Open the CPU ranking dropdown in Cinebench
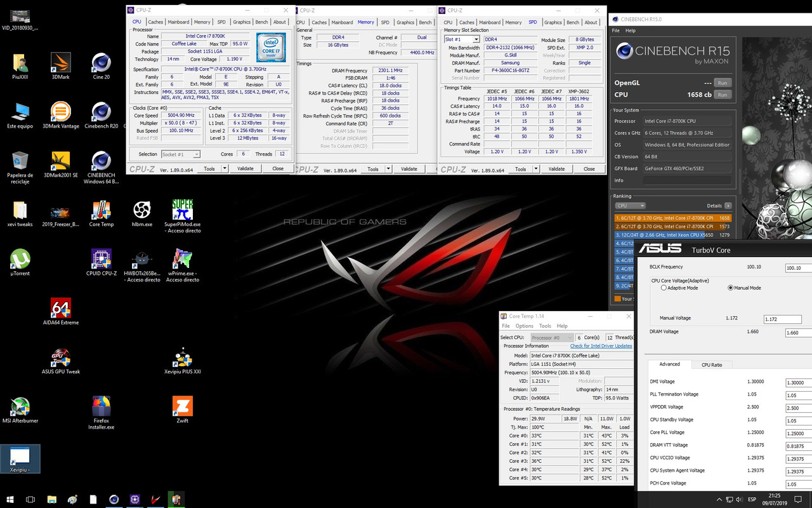This screenshot has width=812, height=508. pos(631,206)
